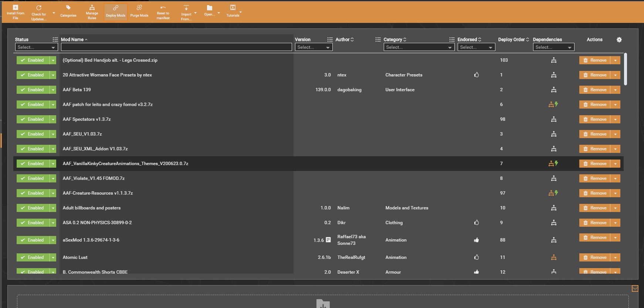644x308 pixels.
Task: Toggle Enabled status for aSexMod 1.3.6
Action: coord(33,240)
